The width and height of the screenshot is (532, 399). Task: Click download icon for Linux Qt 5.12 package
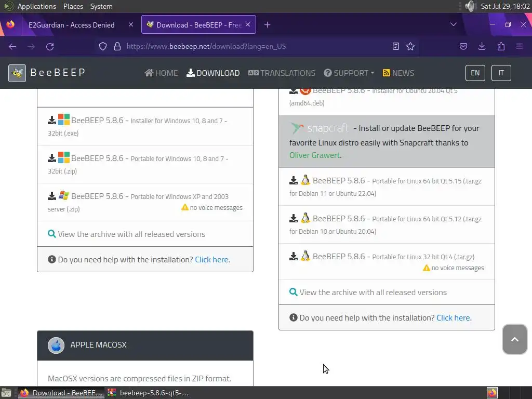[x=294, y=219]
